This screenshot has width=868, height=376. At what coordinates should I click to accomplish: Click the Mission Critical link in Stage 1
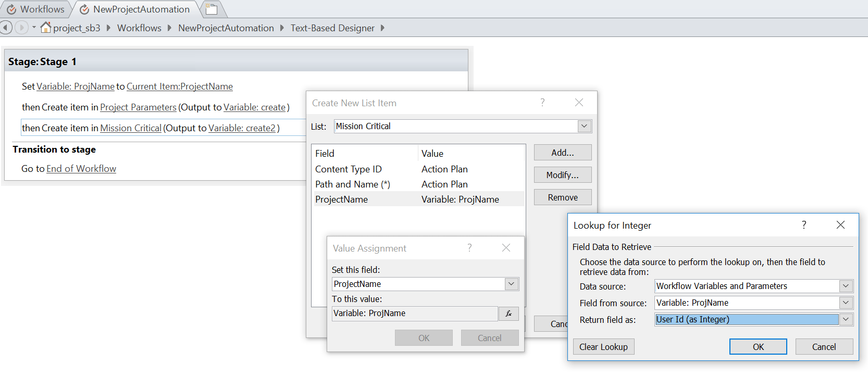pos(131,128)
